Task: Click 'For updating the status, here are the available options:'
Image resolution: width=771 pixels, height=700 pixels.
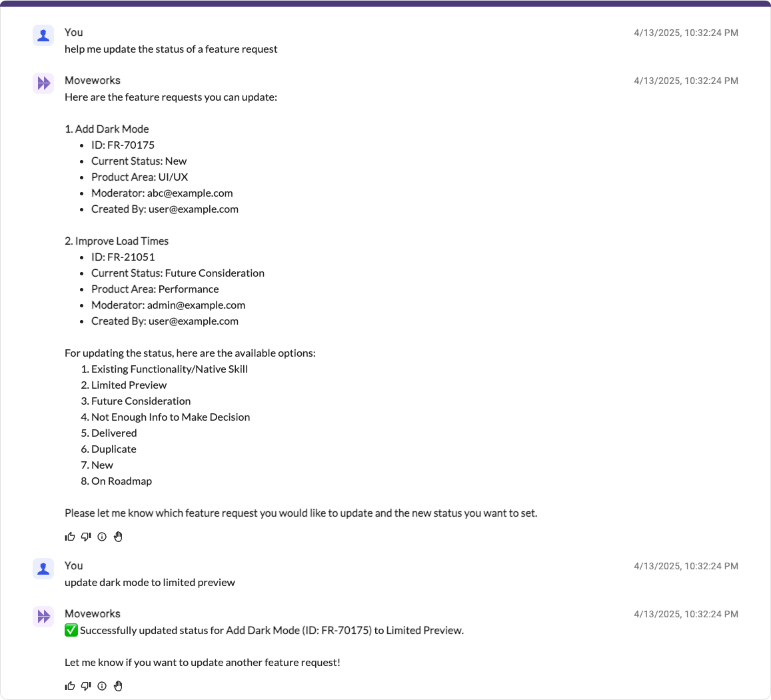Action: point(191,353)
